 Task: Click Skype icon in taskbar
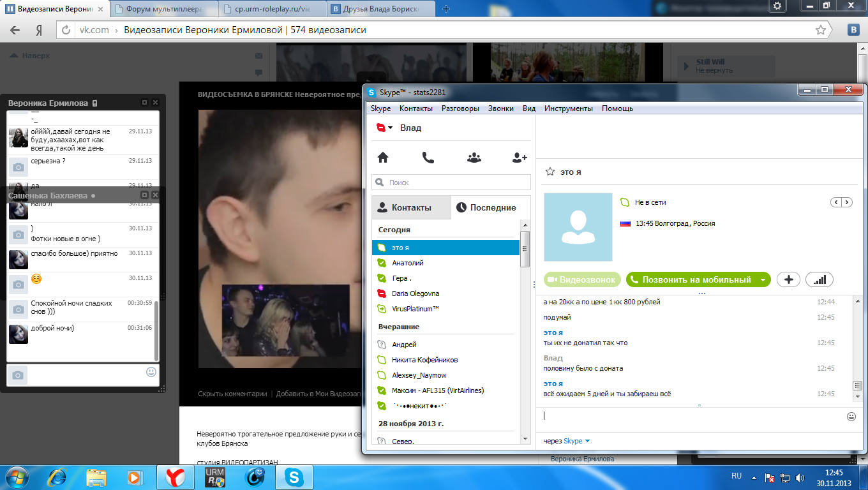click(294, 477)
